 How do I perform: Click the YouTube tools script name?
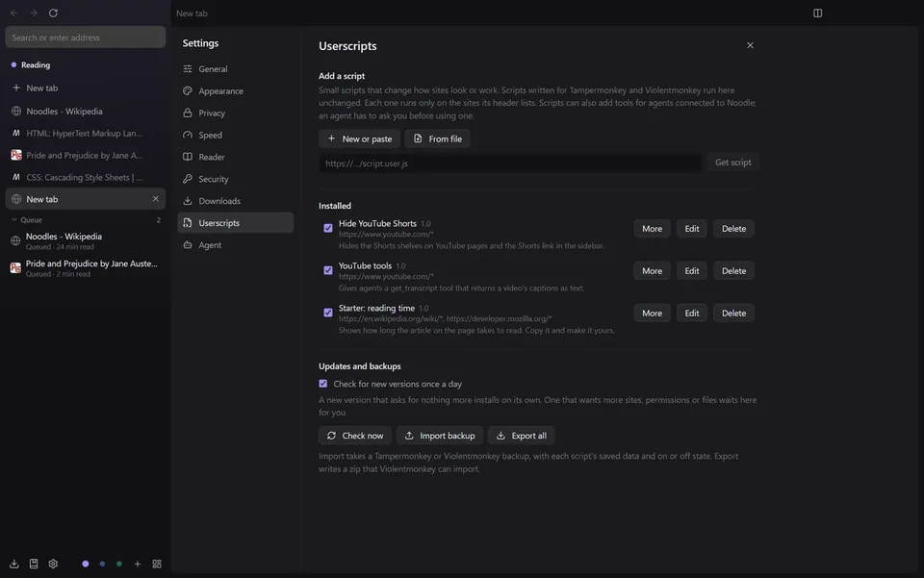pos(365,266)
